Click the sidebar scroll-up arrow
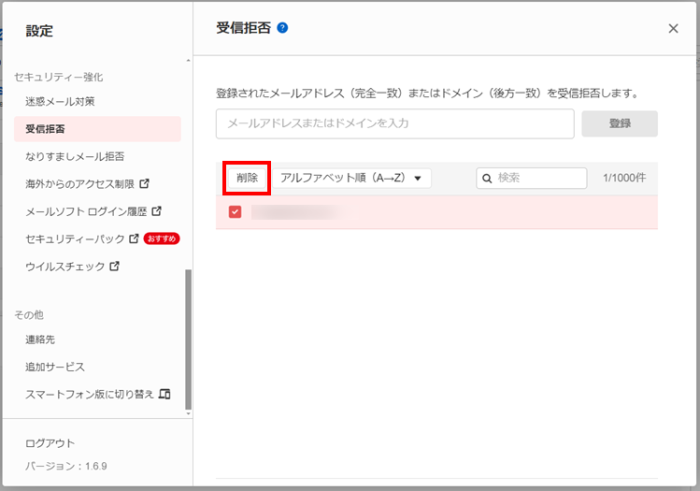Viewport: 700px width, 491px height. click(188, 62)
